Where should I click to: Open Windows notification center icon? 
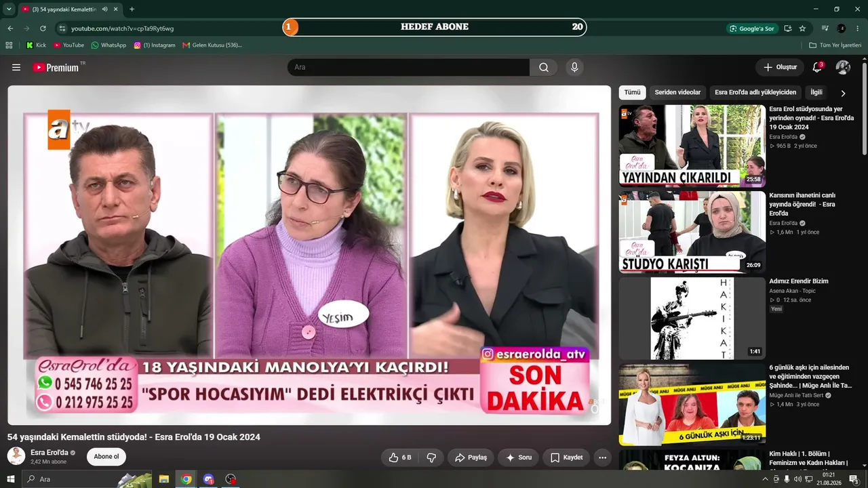pos(854,479)
